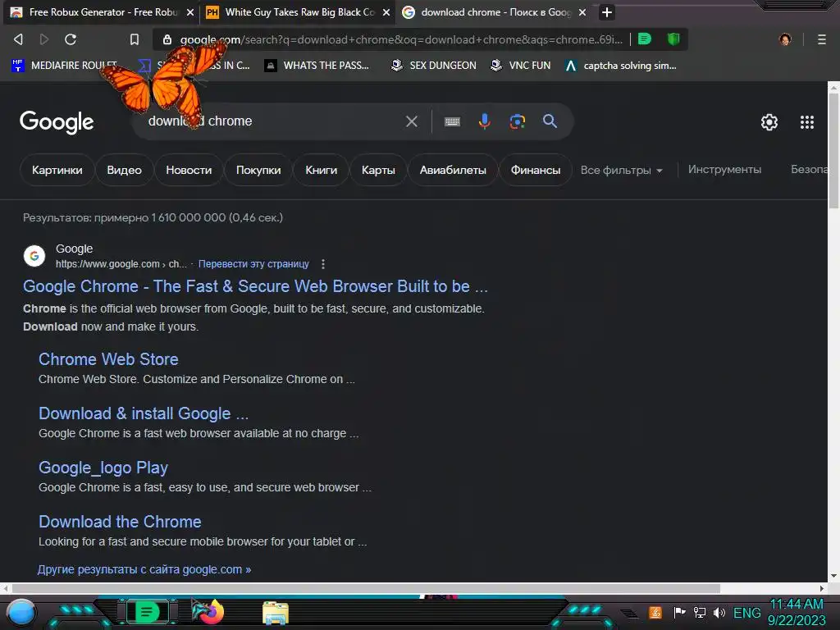Viewport: 840px width, 630px height.
Task: Open Download & install Google sitelink
Action: [x=144, y=413]
